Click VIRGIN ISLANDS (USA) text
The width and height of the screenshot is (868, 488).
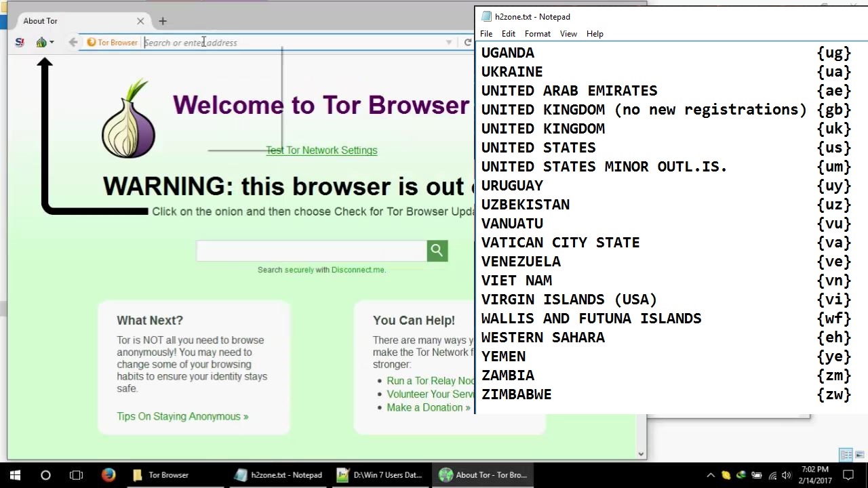point(569,300)
